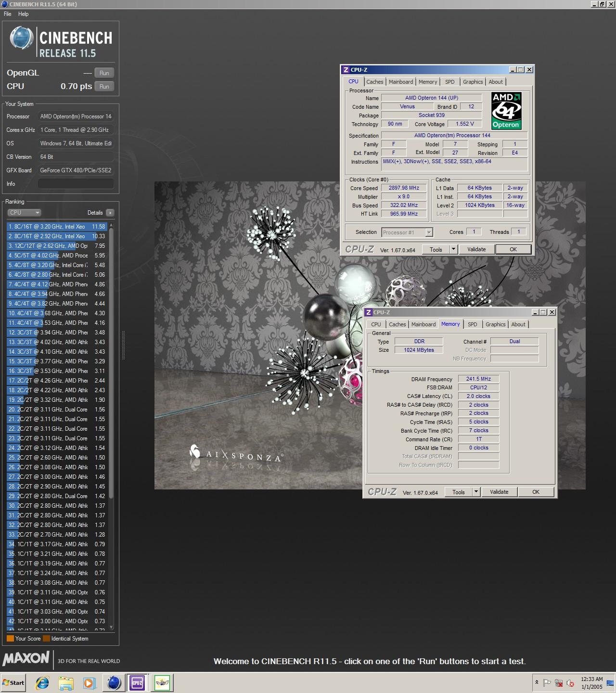Show hidden system tray icons
This screenshot has height=693, width=616.
click(537, 682)
